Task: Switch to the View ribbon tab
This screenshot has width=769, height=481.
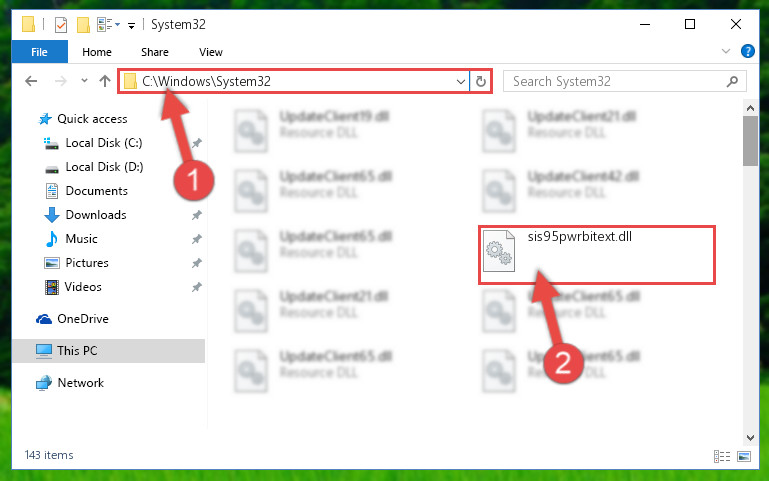Action: point(210,52)
